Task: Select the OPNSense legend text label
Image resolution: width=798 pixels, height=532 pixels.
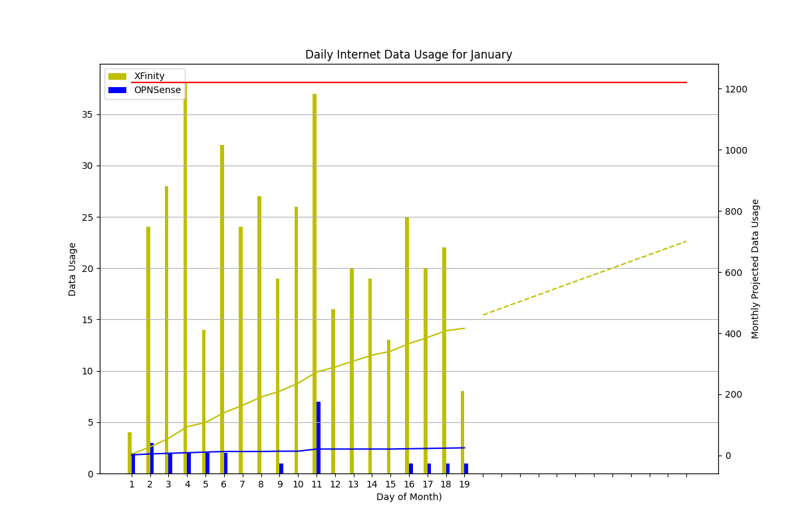Action: click(x=157, y=90)
